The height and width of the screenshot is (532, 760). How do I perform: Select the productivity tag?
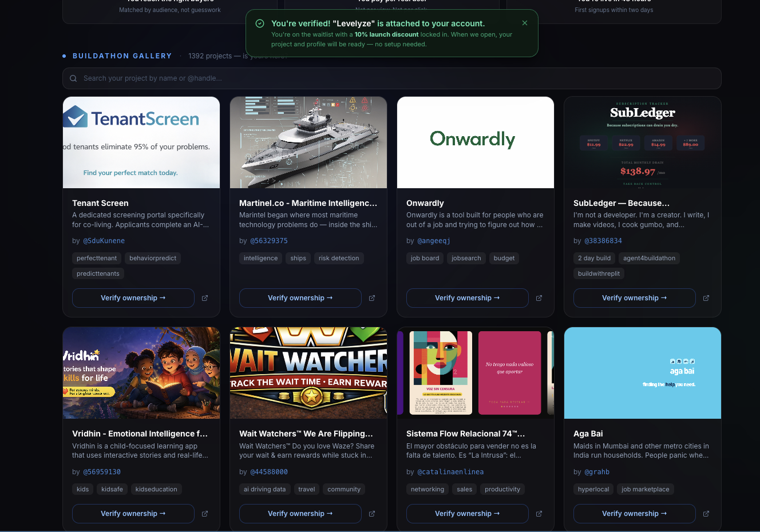pyautogui.click(x=502, y=489)
